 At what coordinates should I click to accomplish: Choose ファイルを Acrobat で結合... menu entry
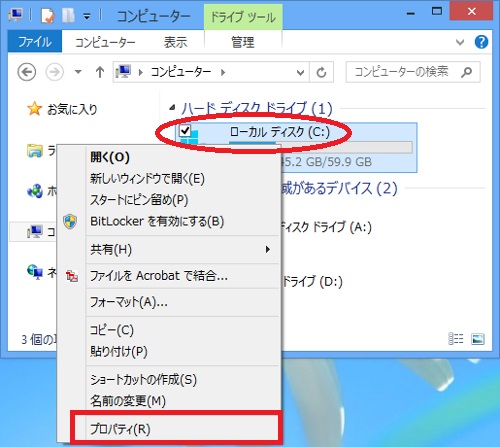(x=182, y=276)
